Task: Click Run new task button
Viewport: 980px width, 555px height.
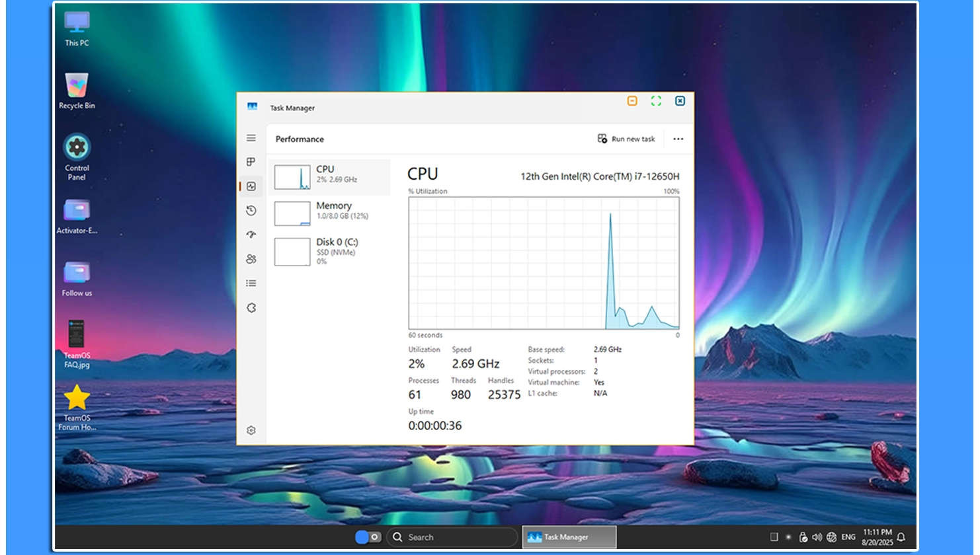Action: tap(626, 139)
